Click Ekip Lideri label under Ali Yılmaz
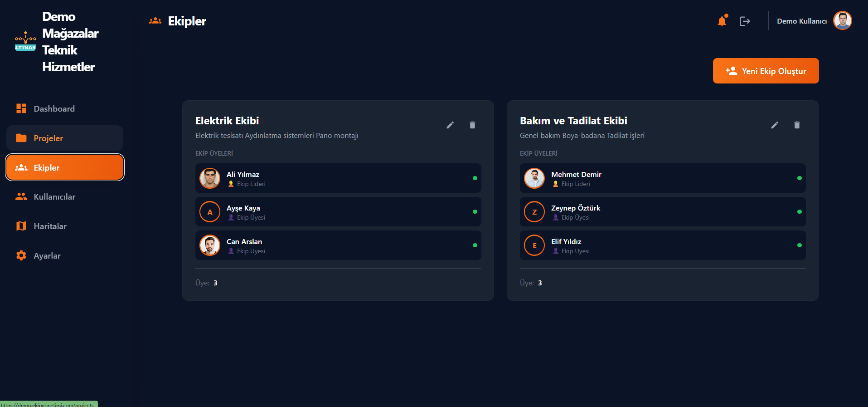868x407 pixels. (x=251, y=184)
